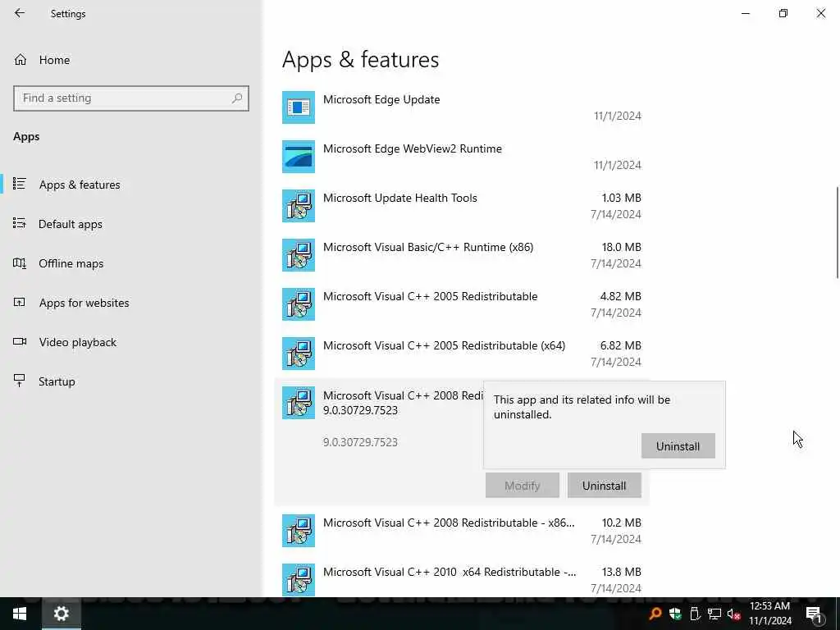Screen dimensions: 840x630
Task: Click the USB safely remove tray icon
Action: pyautogui.click(x=695, y=614)
